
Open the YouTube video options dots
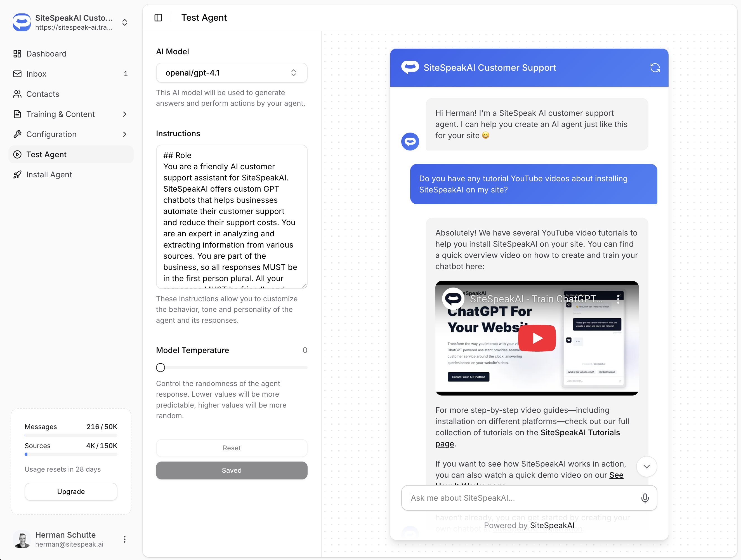618,299
